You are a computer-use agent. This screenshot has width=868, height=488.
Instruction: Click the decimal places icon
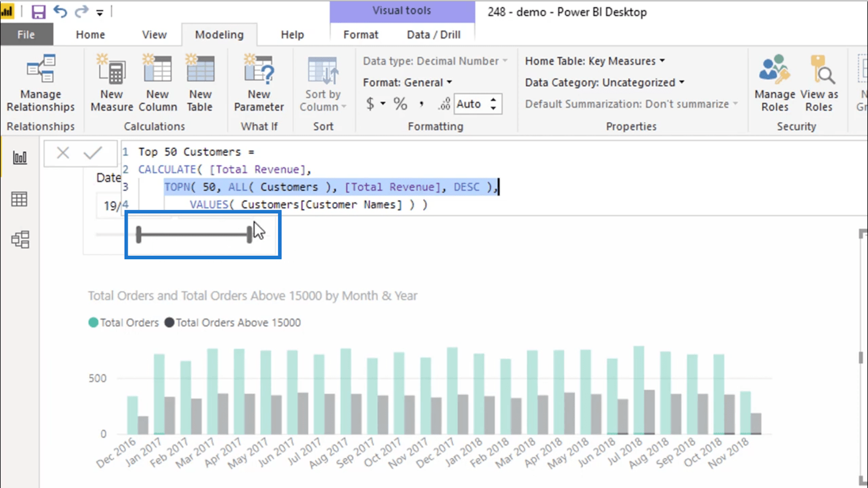pyautogui.click(x=444, y=104)
